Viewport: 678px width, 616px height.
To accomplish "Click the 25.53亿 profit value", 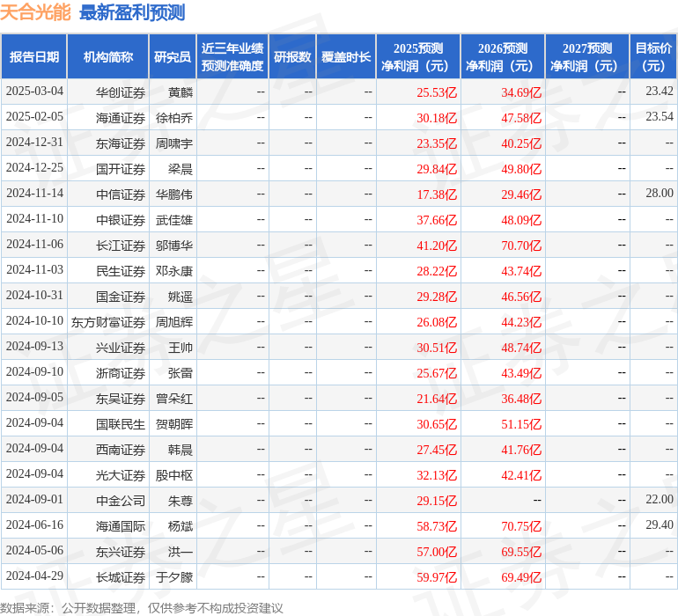I will point(437,92).
